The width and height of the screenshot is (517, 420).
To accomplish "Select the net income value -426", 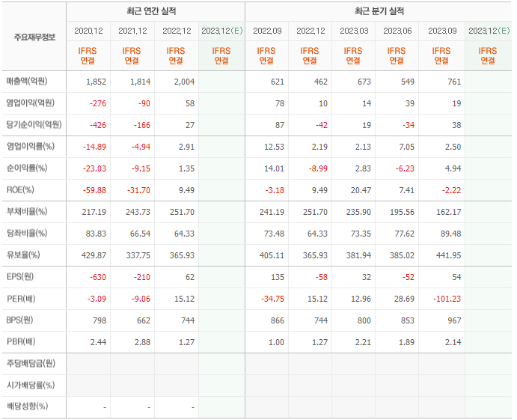I will [97, 125].
